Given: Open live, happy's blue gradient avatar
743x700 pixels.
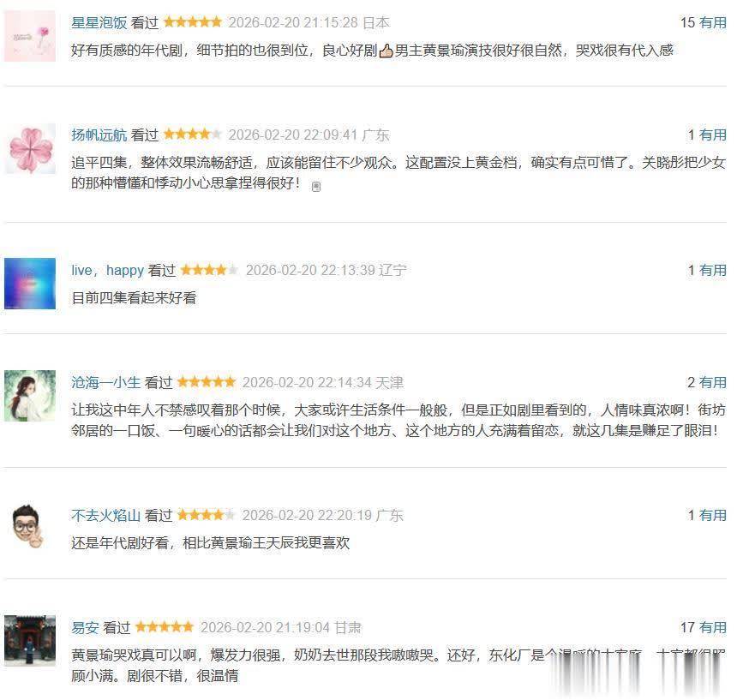Looking at the screenshot, I should (30, 284).
